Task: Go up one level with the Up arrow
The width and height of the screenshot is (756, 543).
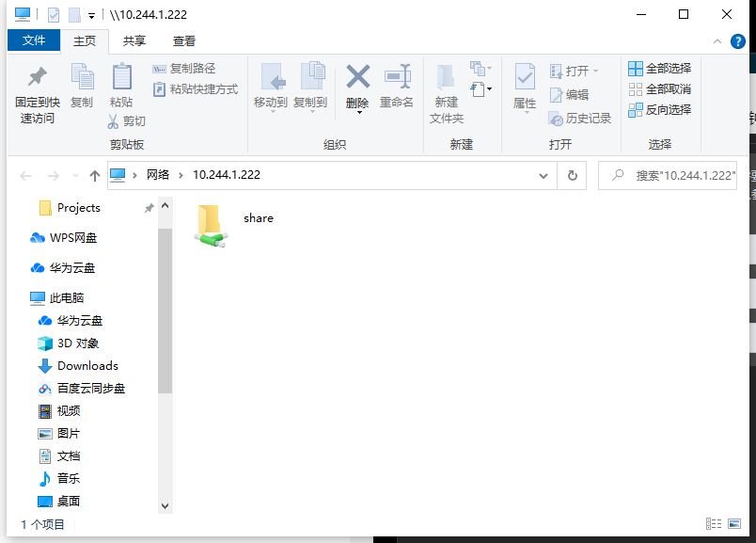Action: [x=94, y=176]
